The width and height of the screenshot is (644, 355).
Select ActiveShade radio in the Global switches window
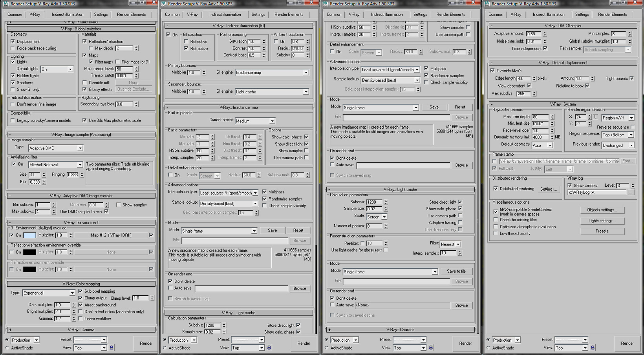click(7, 348)
